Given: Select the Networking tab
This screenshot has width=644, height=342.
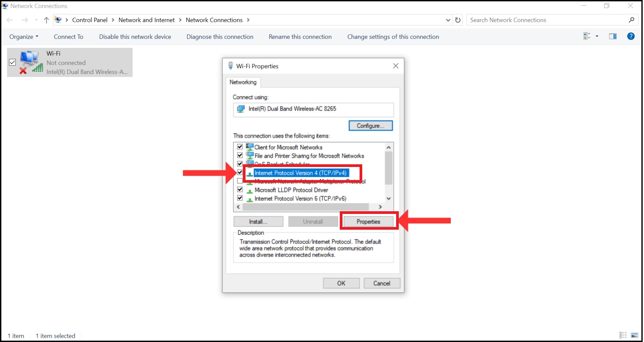Looking at the screenshot, I should (243, 82).
